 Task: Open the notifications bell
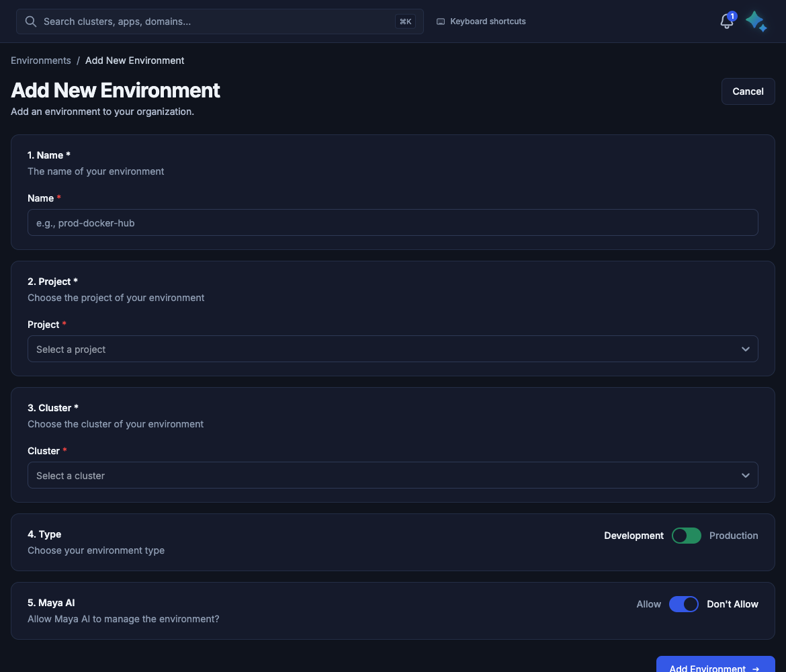click(x=727, y=21)
